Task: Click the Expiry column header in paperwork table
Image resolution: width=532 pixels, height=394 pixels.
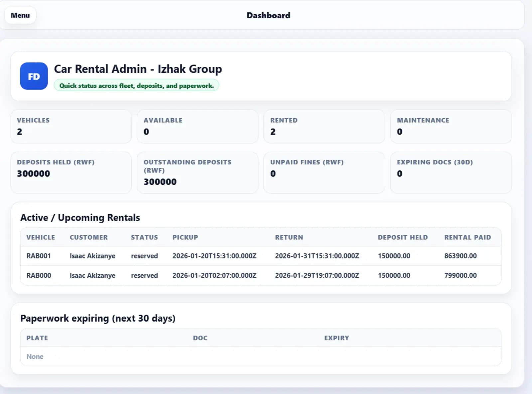Action: (x=336, y=338)
